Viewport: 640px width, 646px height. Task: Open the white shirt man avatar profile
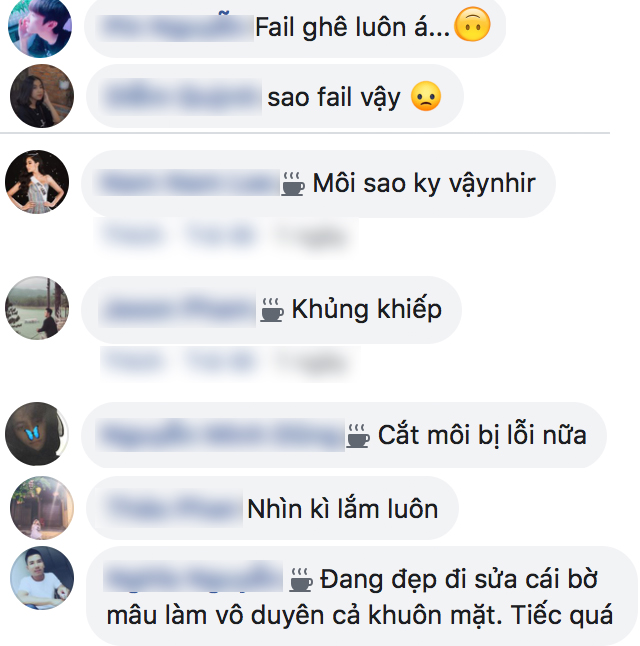(42, 578)
